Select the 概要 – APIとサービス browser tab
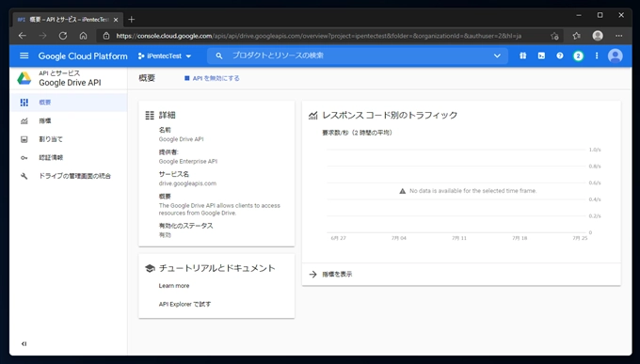This screenshot has width=640, height=364. pos(68,20)
